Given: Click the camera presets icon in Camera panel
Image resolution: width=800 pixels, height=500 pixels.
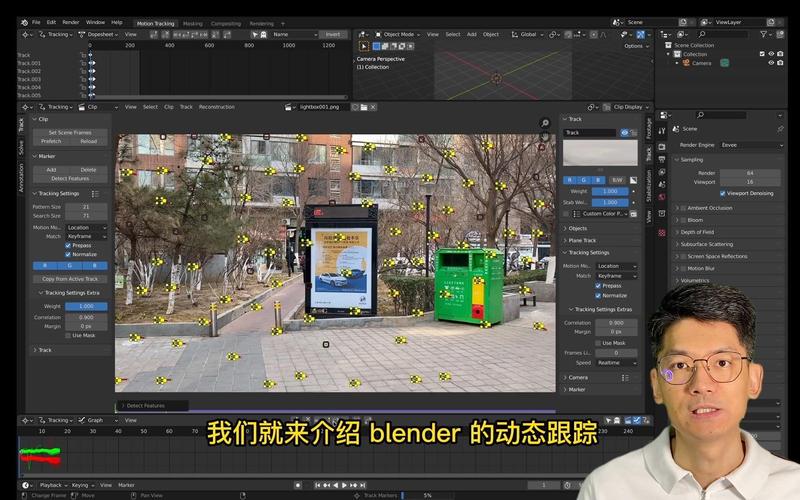Looking at the screenshot, I should (625, 378).
